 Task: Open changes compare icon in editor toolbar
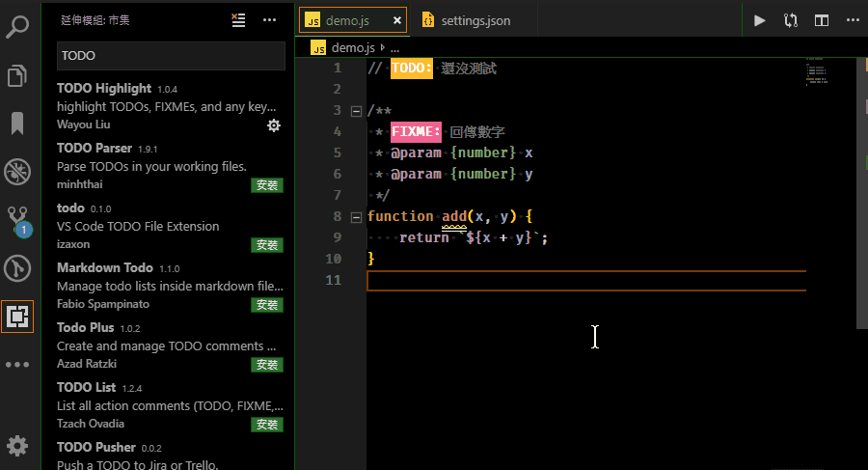point(791,20)
